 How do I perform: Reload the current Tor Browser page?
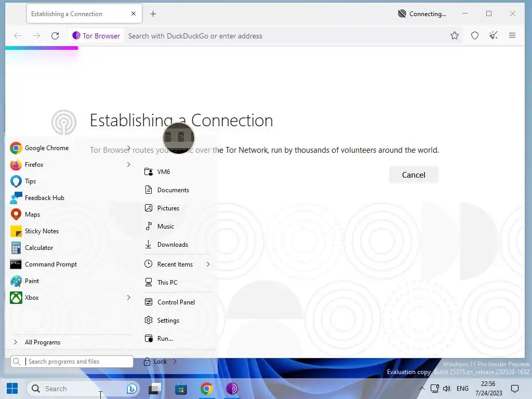click(55, 36)
